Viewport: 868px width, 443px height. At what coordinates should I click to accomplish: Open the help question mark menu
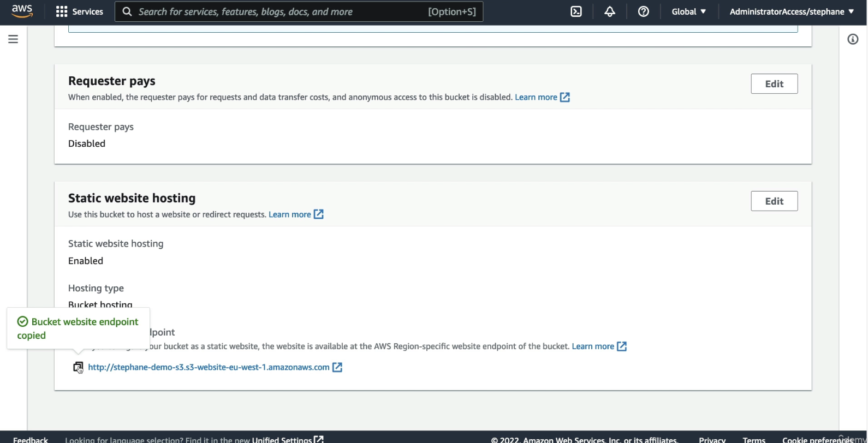tap(644, 11)
